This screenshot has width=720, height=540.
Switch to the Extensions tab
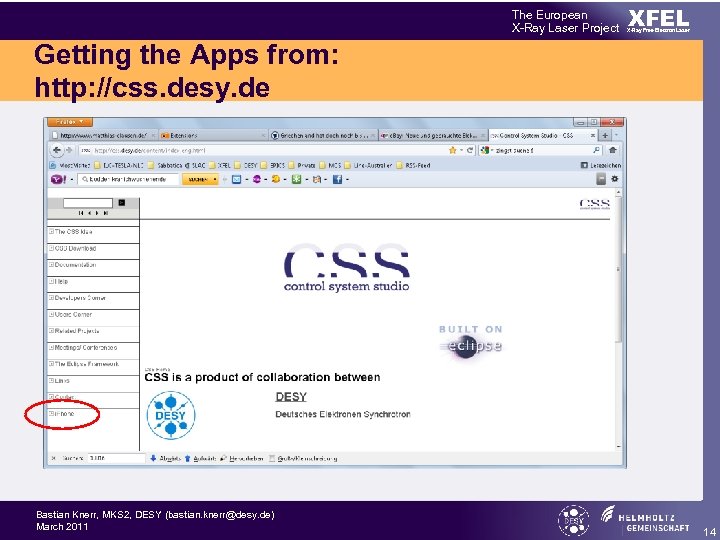(x=214, y=135)
